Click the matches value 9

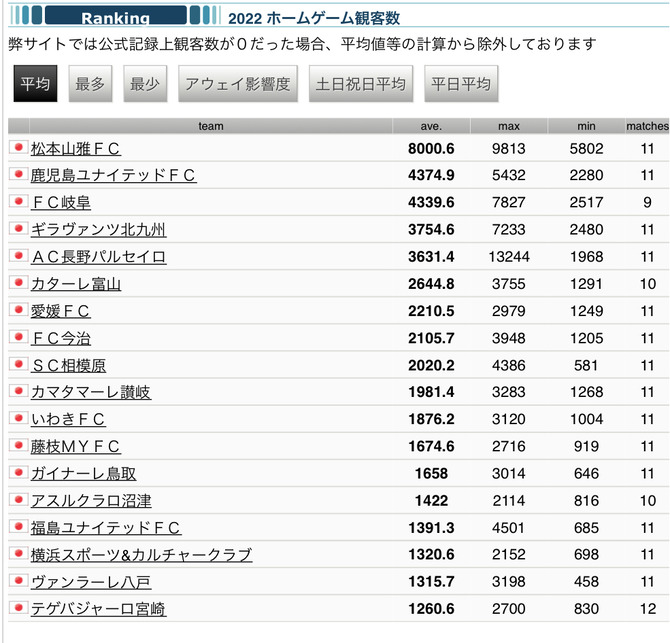pos(647,203)
